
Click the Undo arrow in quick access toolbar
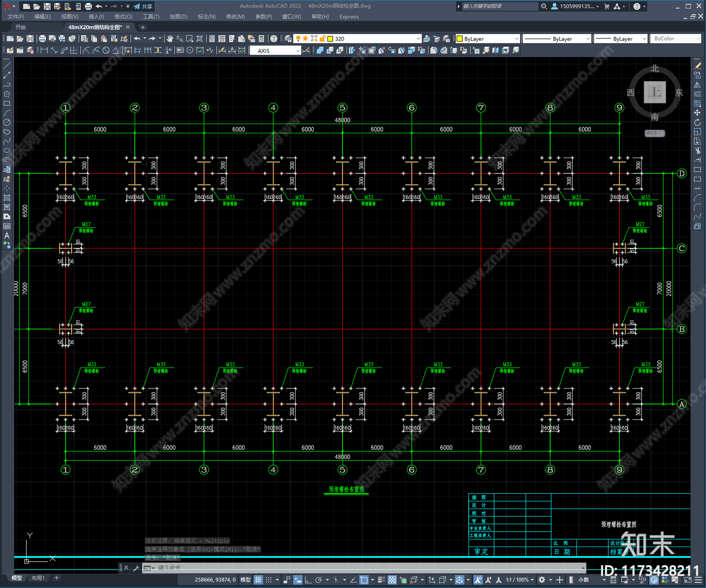click(x=99, y=6)
